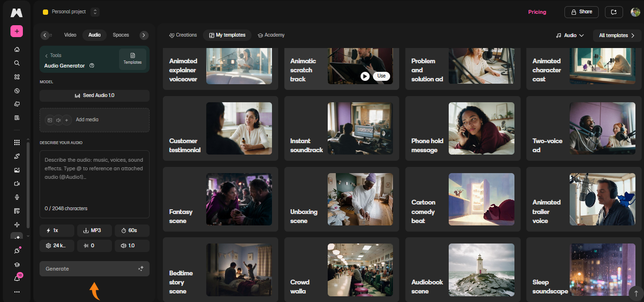Open the Pricing link
644x302 pixels.
(x=537, y=12)
